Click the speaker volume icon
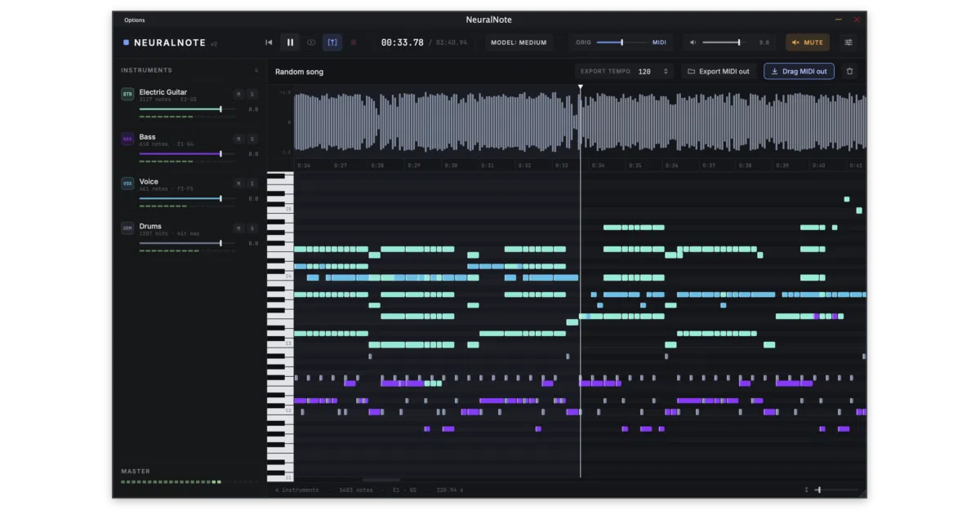The width and height of the screenshot is (980, 514). coord(693,42)
